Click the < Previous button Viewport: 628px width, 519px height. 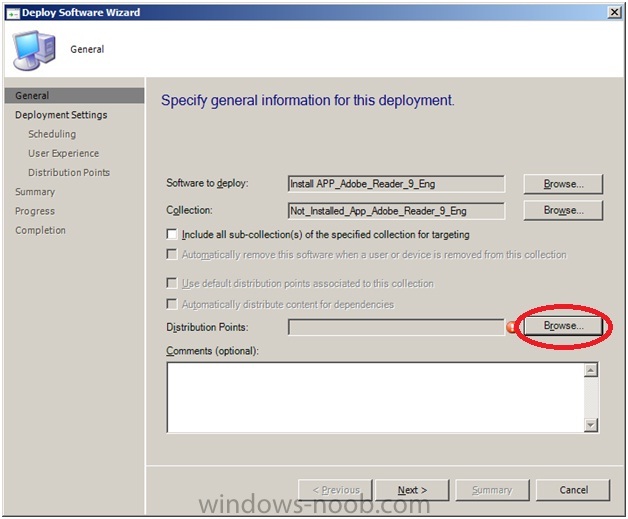(336, 490)
